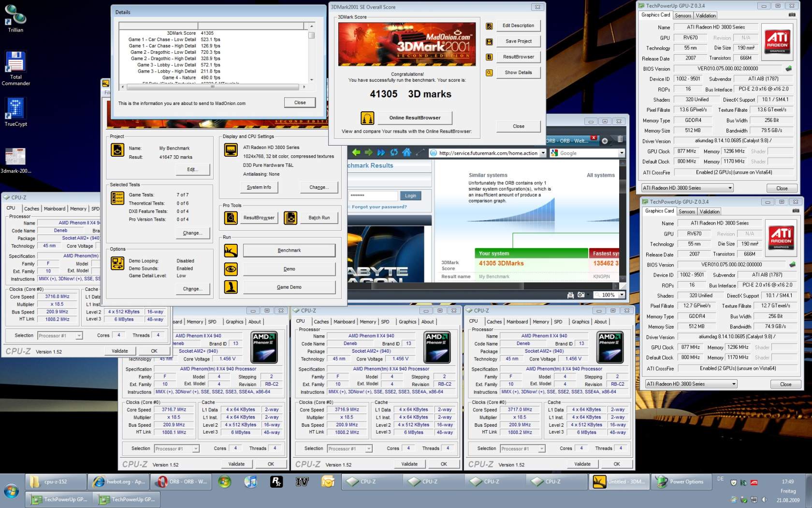The image size is (812, 508).
Task: Click the Project icon in 3DMark main window
Action: (x=117, y=150)
